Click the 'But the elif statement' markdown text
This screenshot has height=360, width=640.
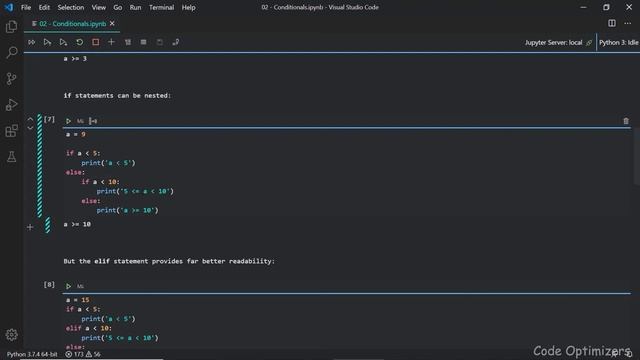coord(169,261)
